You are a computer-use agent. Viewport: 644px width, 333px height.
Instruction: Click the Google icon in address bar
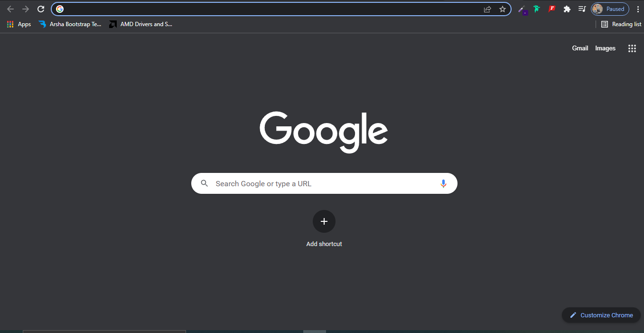pyautogui.click(x=60, y=9)
